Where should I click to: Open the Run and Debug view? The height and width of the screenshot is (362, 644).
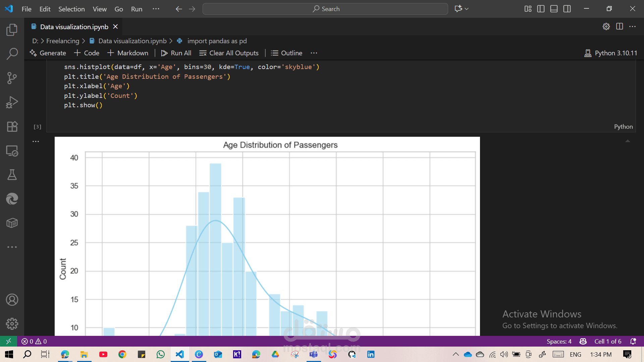[x=12, y=102]
